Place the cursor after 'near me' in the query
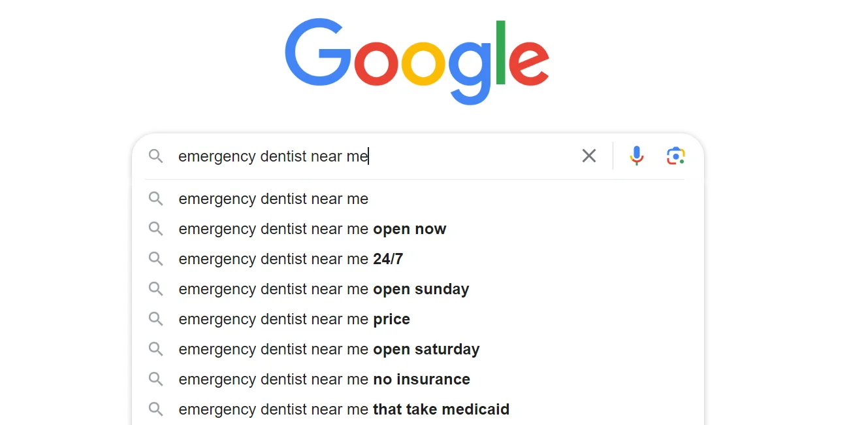The width and height of the screenshot is (868, 425). (368, 156)
